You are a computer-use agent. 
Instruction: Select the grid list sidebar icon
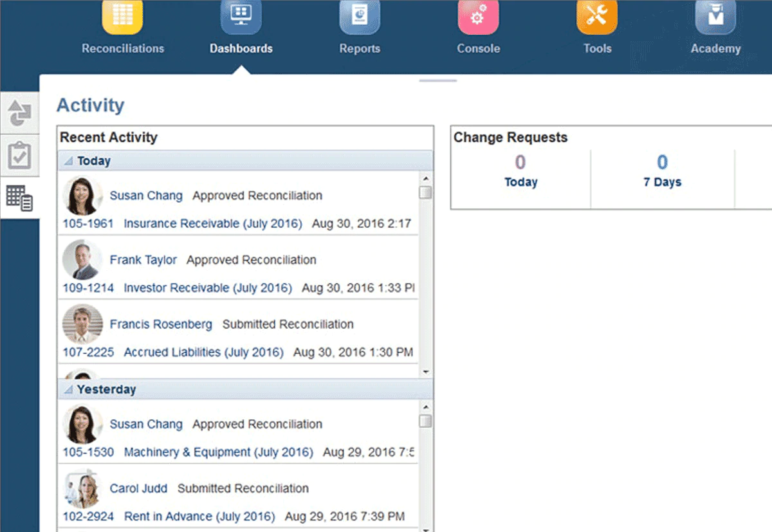click(19, 197)
